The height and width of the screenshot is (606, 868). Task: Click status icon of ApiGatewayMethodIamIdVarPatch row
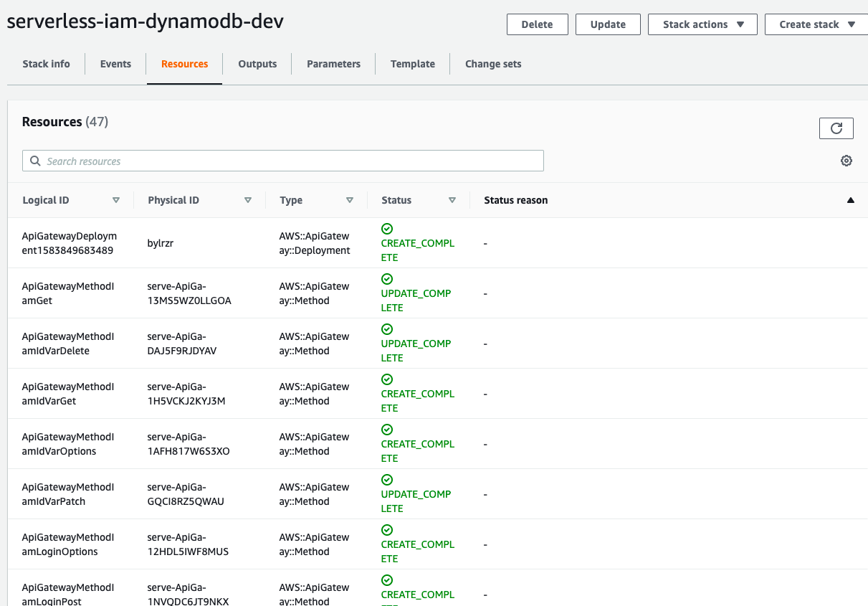(387, 480)
